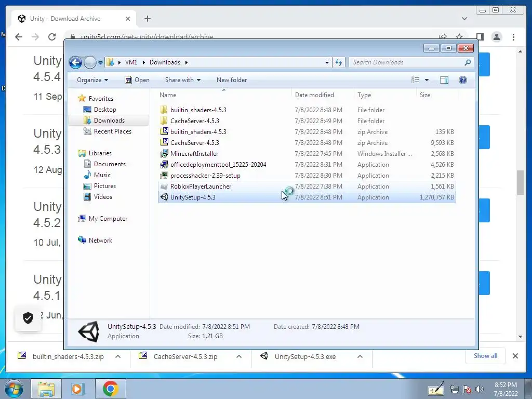Viewport: 532px width, 399px height.
Task: Click Chrome's back navigation arrow
Action: [x=19, y=37]
